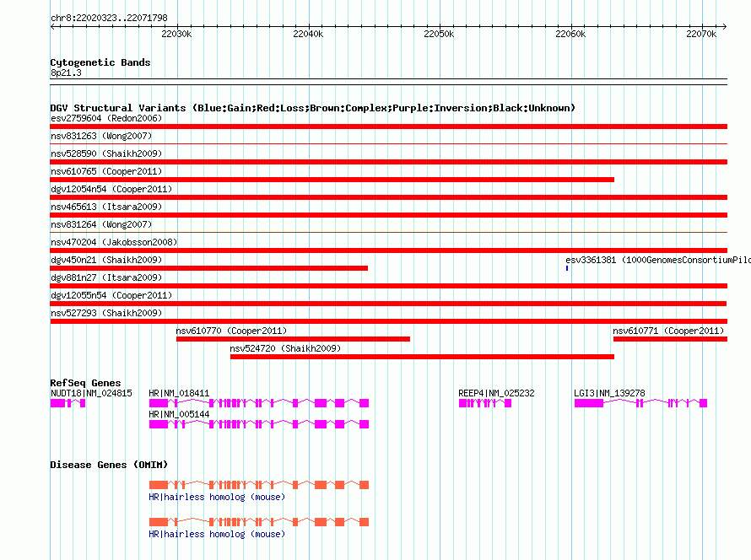Select the red bar of nsv524720

click(422, 357)
